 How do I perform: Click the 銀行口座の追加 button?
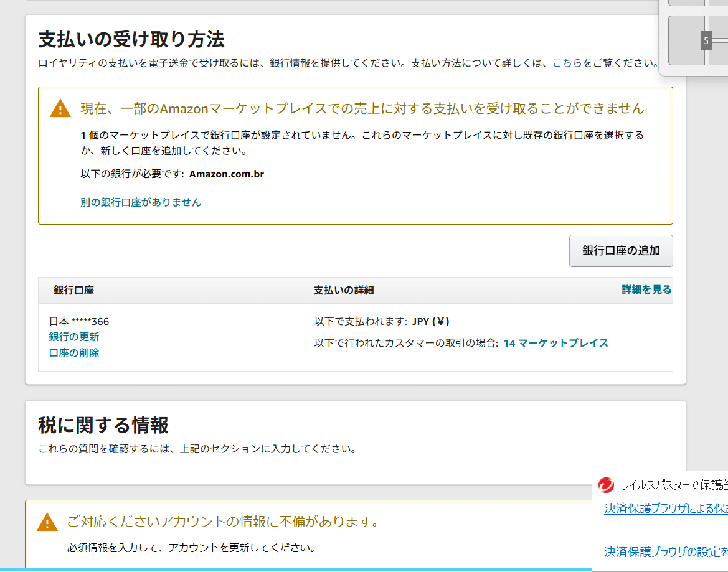pyautogui.click(x=621, y=251)
